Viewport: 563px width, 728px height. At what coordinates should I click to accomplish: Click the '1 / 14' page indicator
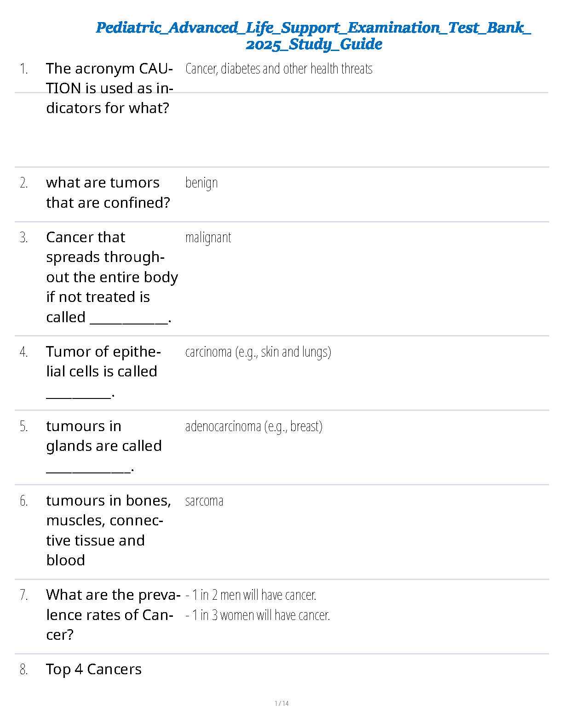[281, 703]
